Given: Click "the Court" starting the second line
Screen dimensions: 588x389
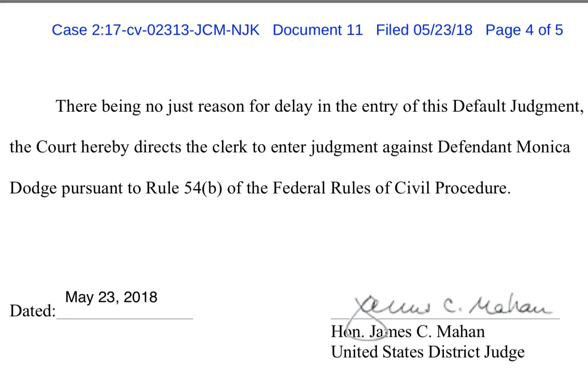Looking at the screenshot, I should [43, 147].
